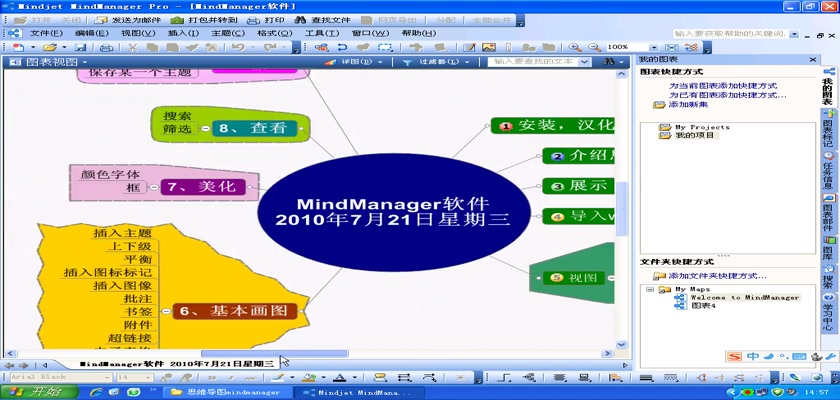Click the Zoom in magnifier icon
The width and height of the screenshot is (840, 400).
click(x=575, y=47)
